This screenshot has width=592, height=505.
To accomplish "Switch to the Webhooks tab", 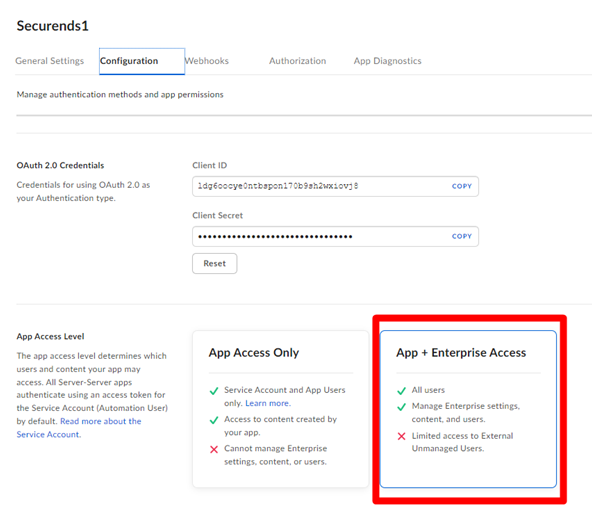I will point(207,61).
